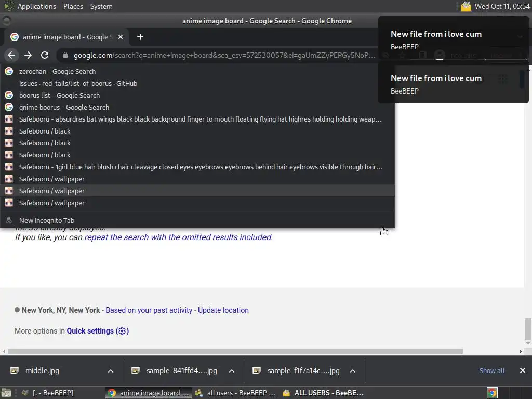Open Quick settings link with gear
Viewport: 532px width, 399px height.
(98, 331)
